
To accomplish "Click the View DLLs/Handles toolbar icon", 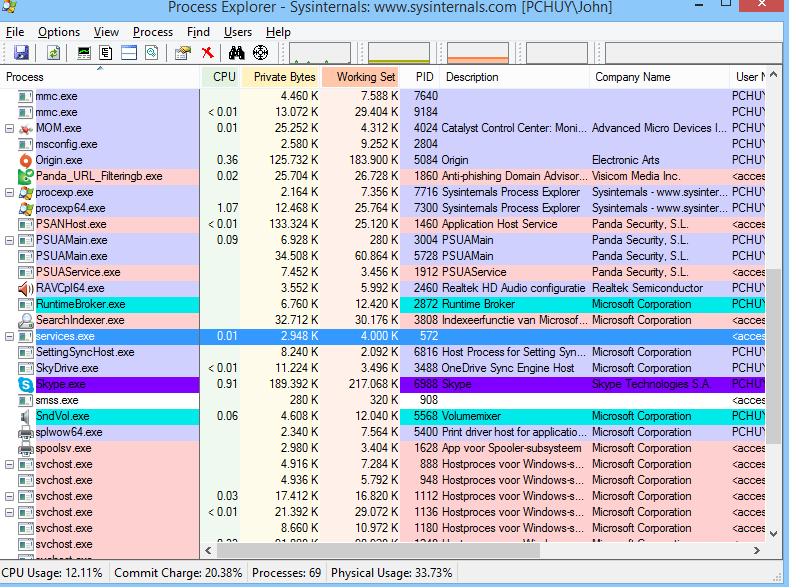I will pyautogui.click(x=151, y=52).
